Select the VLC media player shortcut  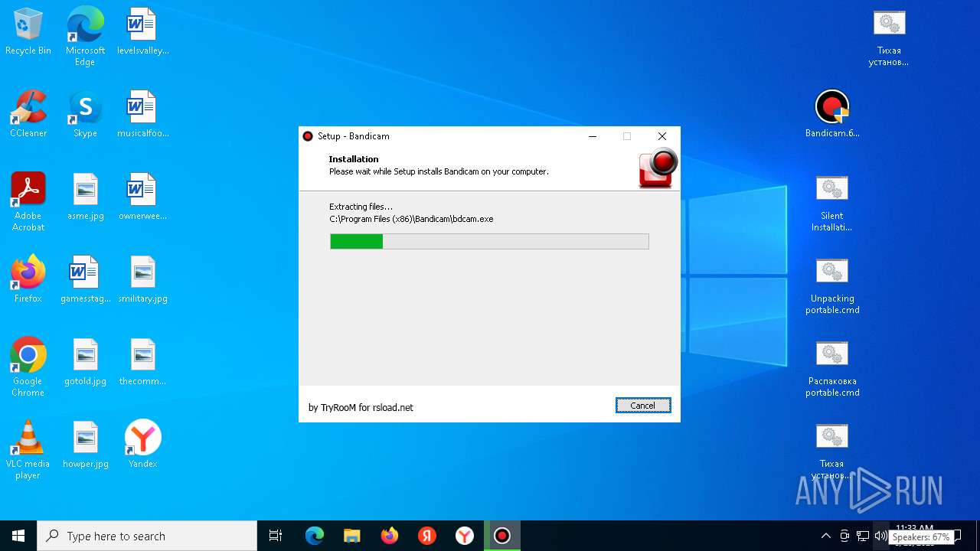pos(28,449)
